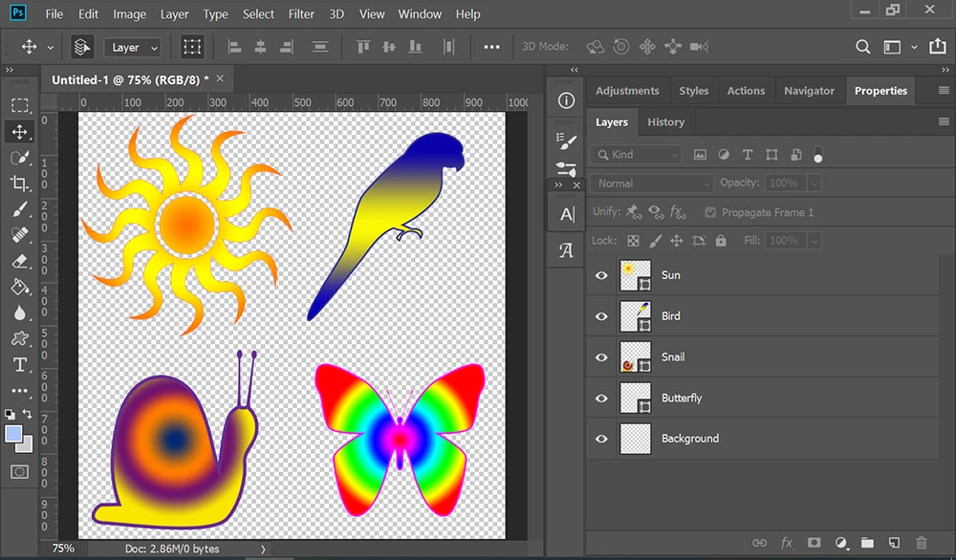Add a layer mask button
Viewport: 956px width, 560px height.
[814, 543]
